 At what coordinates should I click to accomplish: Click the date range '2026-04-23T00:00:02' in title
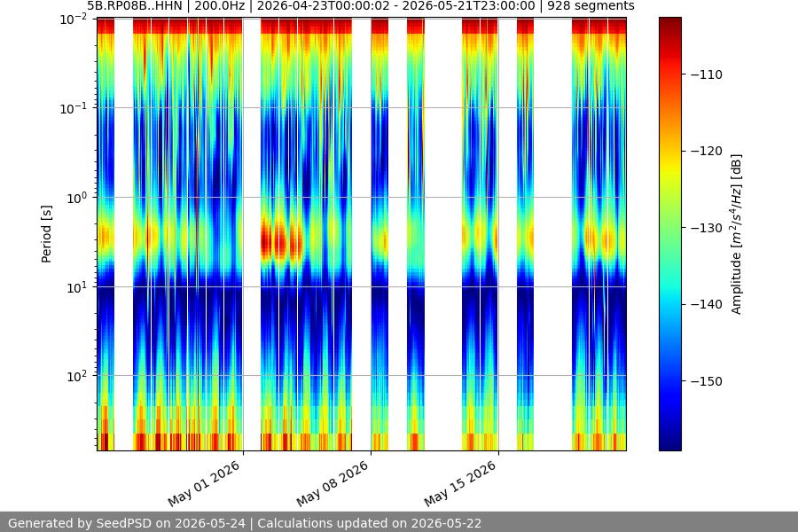click(x=324, y=6)
